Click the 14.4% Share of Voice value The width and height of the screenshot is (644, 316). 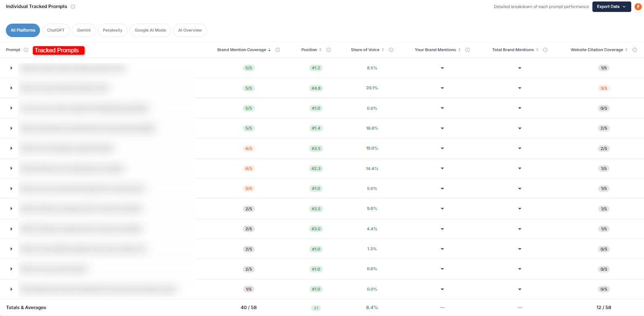pyautogui.click(x=372, y=168)
